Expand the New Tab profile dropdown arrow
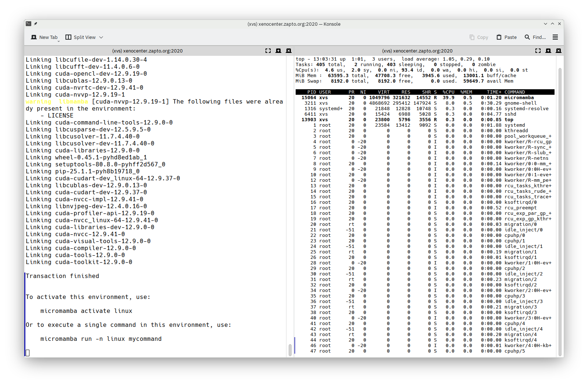The height and width of the screenshot is (386, 588). (58, 41)
